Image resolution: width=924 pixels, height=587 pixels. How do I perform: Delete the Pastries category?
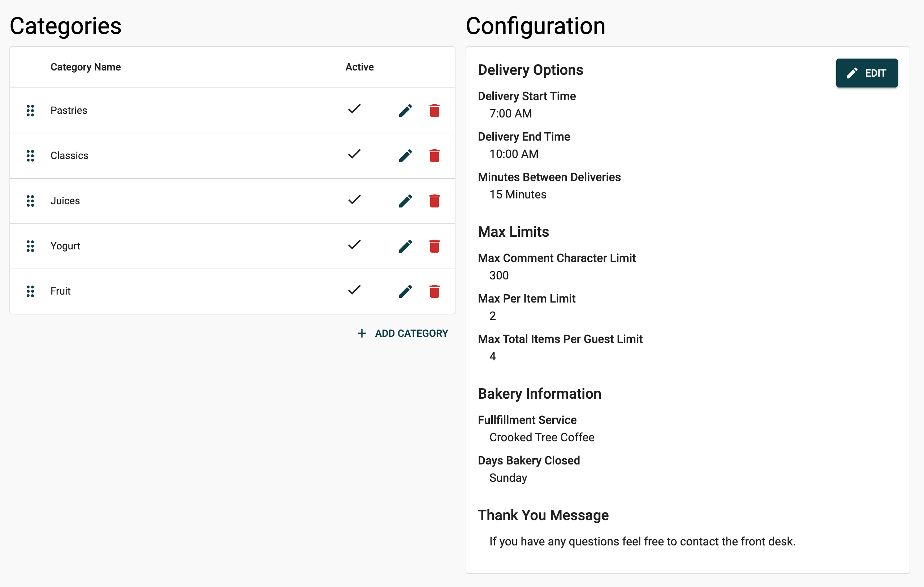(x=434, y=111)
